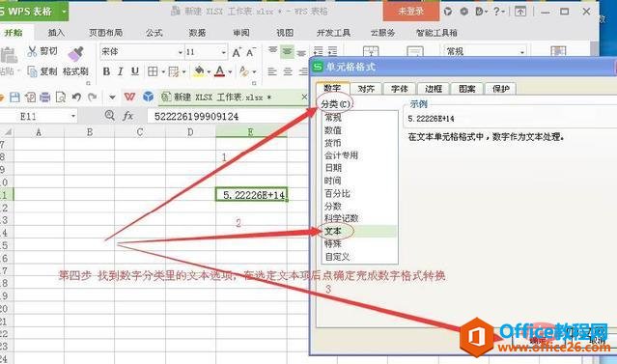The height and width of the screenshot is (364, 617).
Task: Click the select-all corner of the sheet
Action: point(7,132)
